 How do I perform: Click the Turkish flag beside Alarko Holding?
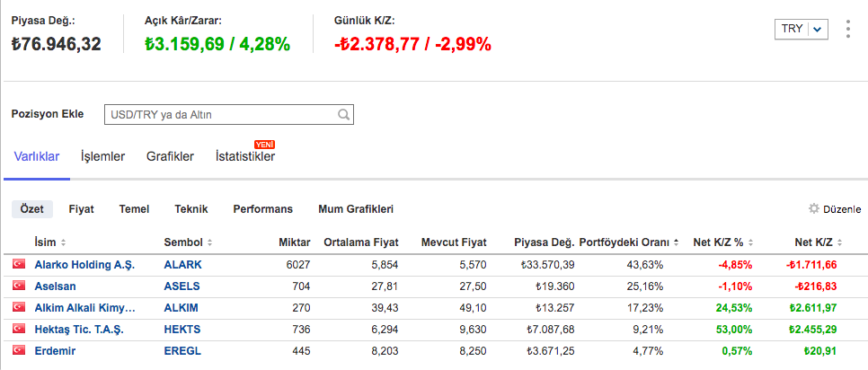click(x=18, y=265)
